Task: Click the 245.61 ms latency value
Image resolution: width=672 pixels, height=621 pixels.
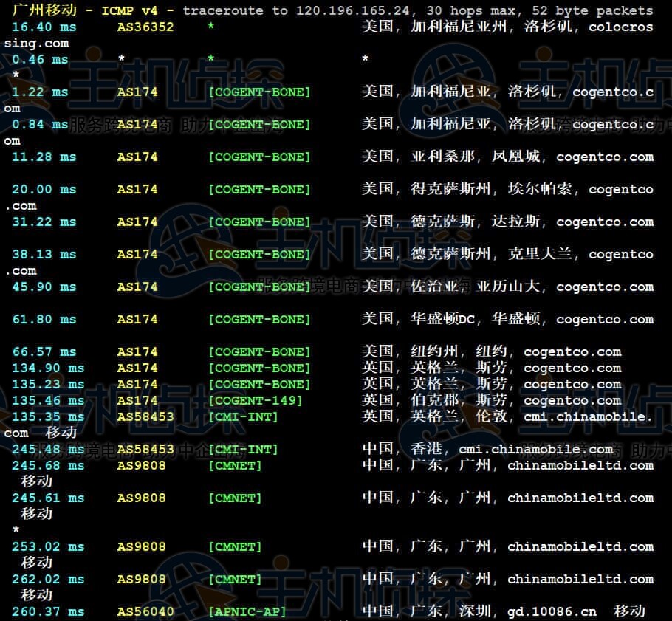Action: [48, 499]
